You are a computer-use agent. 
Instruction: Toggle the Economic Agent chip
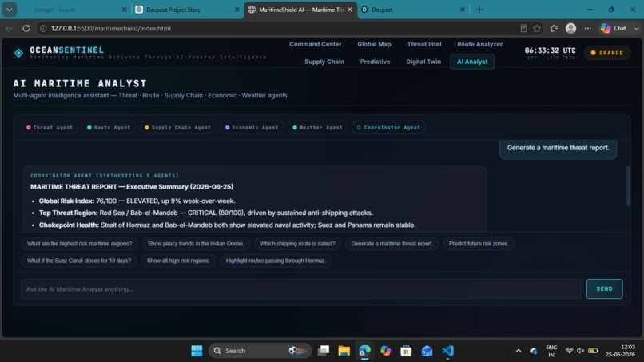coord(252,128)
